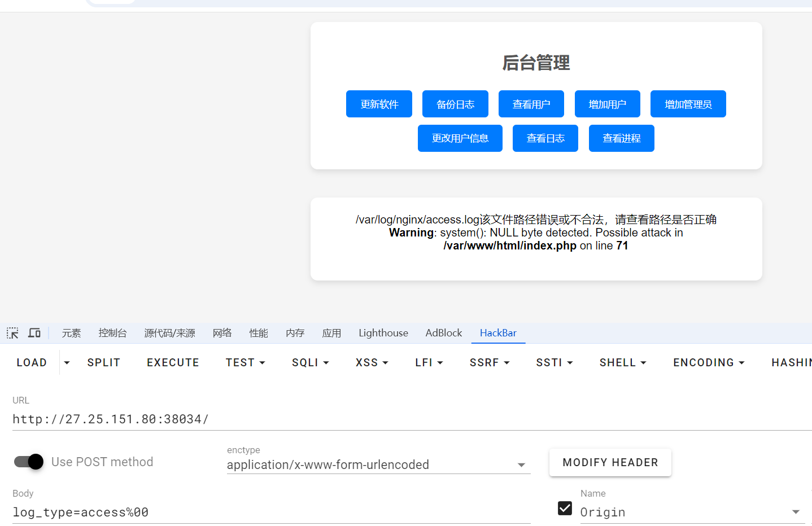Click the MODIFY HEADER button

click(x=610, y=462)
